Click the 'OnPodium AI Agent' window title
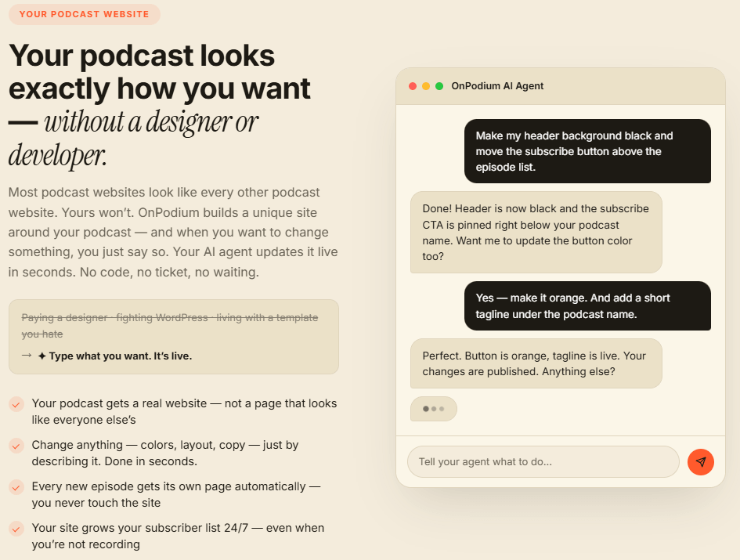 click(497, 86)
